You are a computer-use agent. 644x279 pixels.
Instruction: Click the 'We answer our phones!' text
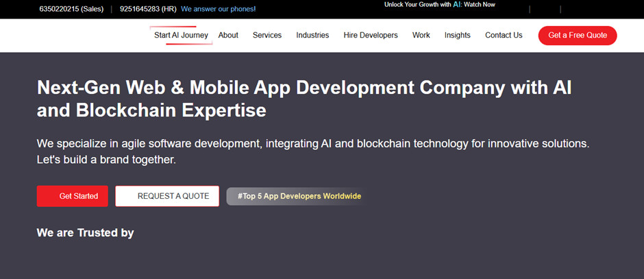click(x=218, y=9)
